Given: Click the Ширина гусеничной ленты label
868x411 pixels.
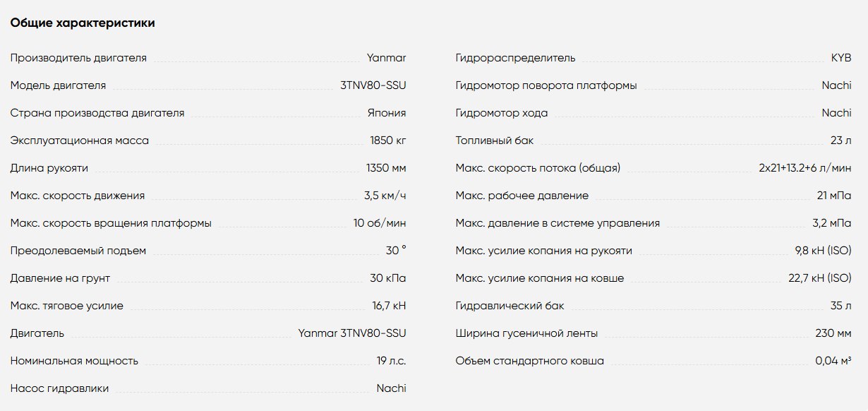Looking at the screenshot, I should (526, 333).
